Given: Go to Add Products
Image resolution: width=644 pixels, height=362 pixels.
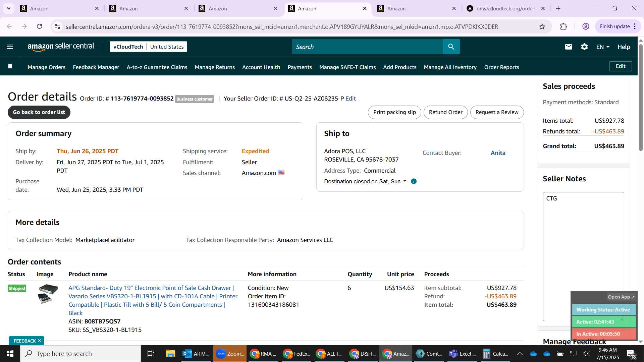Looking at the screenshot, I should (400, 67).
